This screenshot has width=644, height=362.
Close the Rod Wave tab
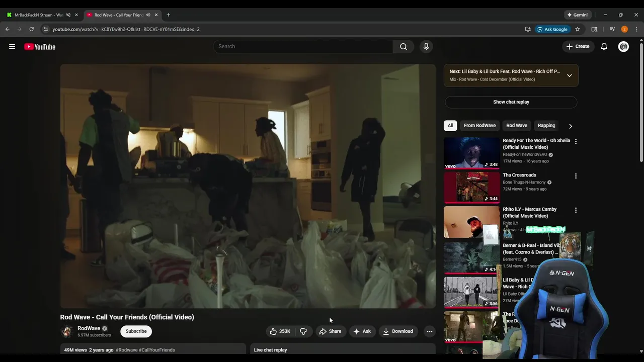click(156, 15)
